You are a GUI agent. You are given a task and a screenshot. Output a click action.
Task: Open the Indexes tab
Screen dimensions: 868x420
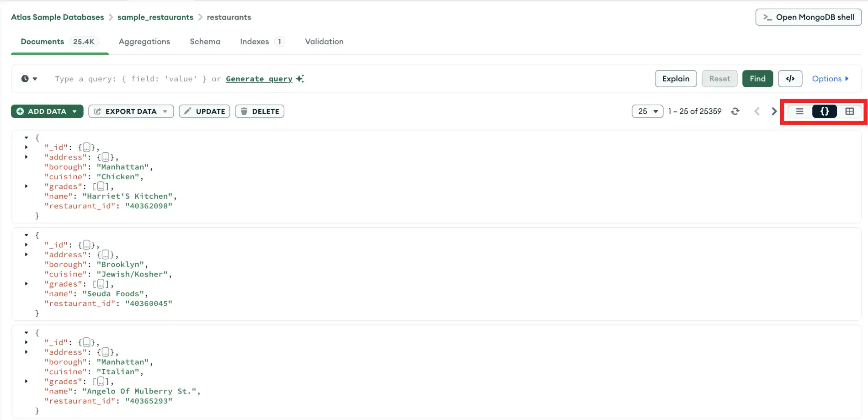254,42
